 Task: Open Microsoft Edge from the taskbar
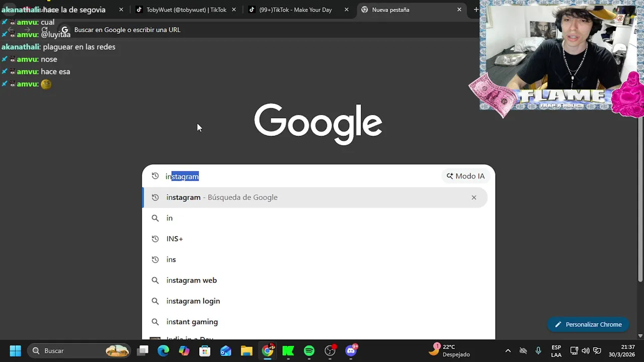tap(164, 350)
